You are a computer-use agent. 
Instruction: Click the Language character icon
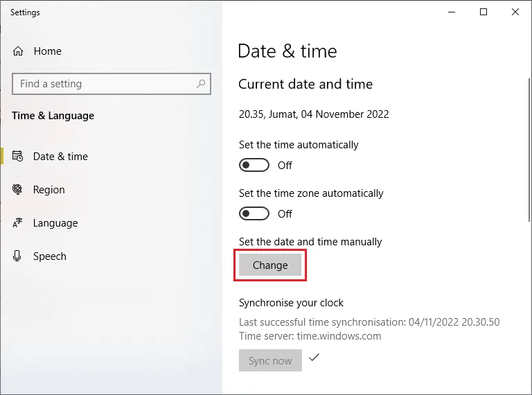tap(17, 222)
